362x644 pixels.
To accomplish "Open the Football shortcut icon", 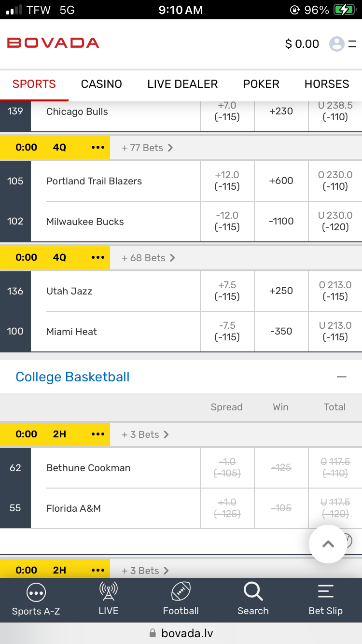I will pyautogui.click(x=181, y=592).
